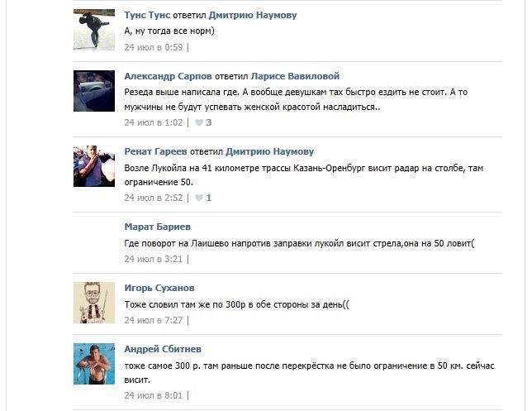Open Игорь Суханов's cartoon avatar

coord(94,303)
